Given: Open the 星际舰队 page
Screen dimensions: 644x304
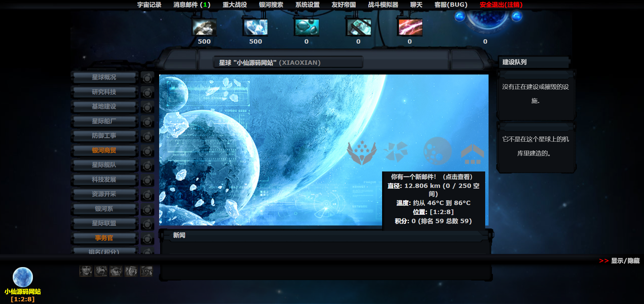Looking at the screenshot, I should pos(104,165).
